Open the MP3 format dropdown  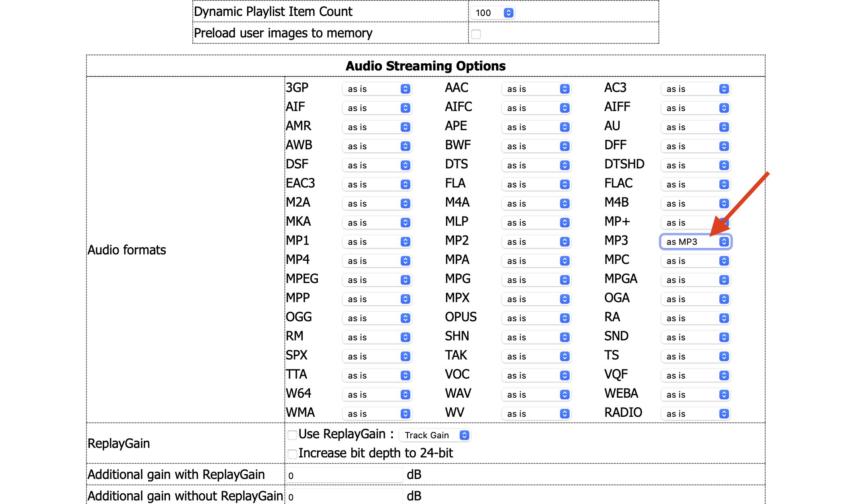[695, 242]
